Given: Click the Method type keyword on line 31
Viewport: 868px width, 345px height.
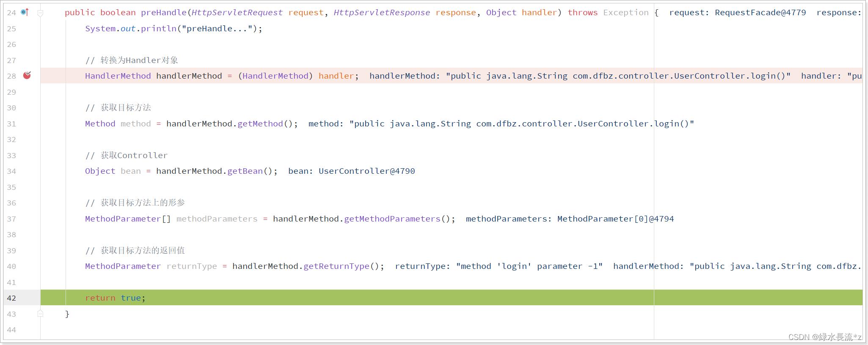Looking at the screenshot, I should click(x=100, y=124).
